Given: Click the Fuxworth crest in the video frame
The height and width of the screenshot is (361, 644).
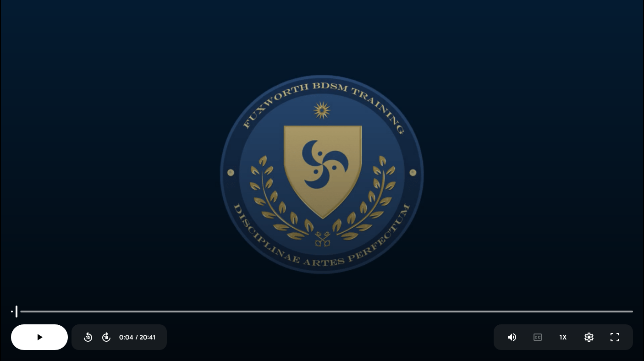Looking at the screenshot, I should point(322,174).
